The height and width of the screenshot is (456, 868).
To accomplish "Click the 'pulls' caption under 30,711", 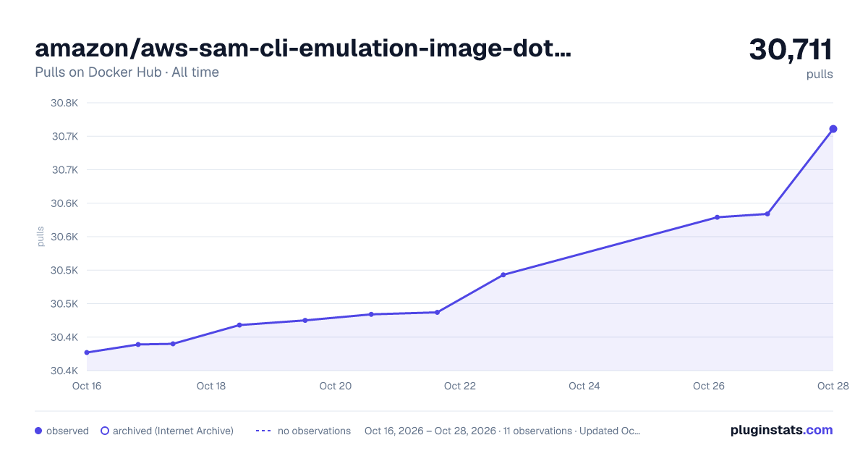I will pos(820,74).
